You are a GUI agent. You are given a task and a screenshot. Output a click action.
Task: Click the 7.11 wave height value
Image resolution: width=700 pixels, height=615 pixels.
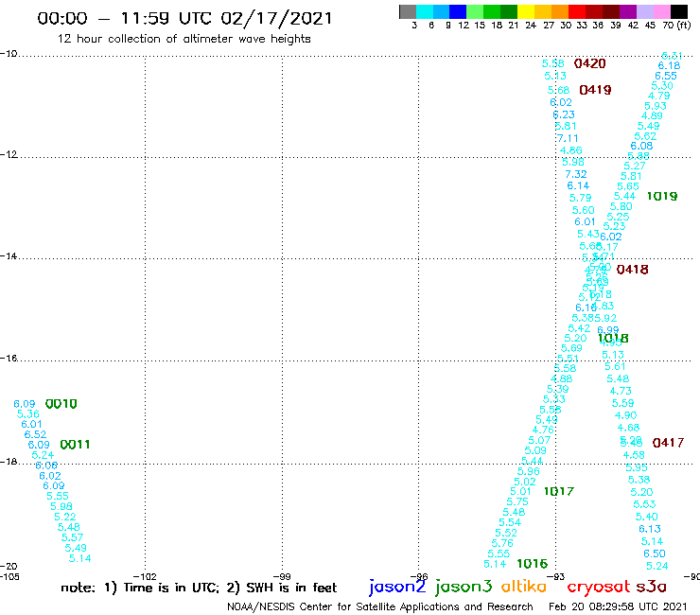click(x=568, y=138)
